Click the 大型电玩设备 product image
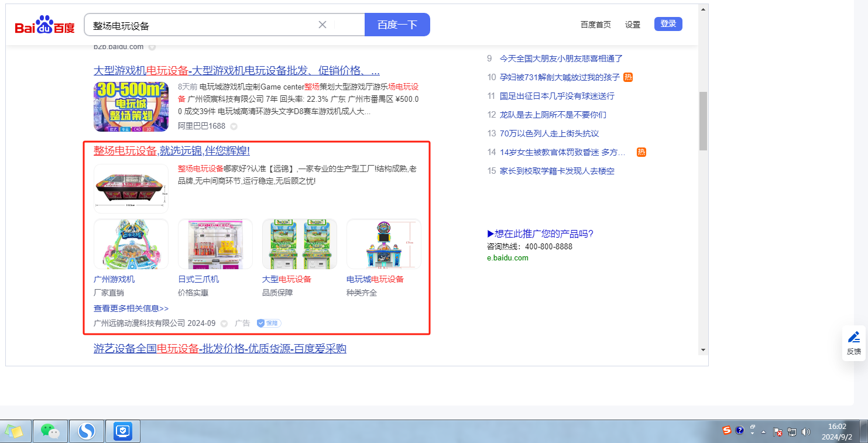The height and width of the screenshot is (443, 868). click(300, 244)
